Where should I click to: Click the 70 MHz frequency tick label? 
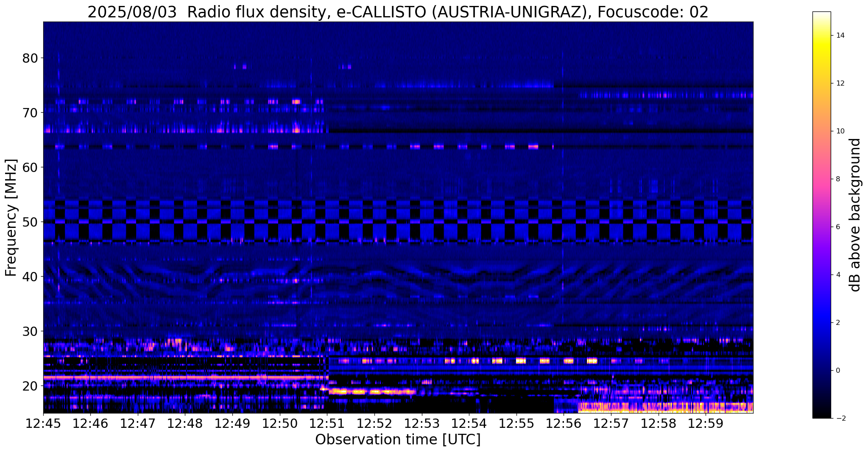[x=30, y=113]
